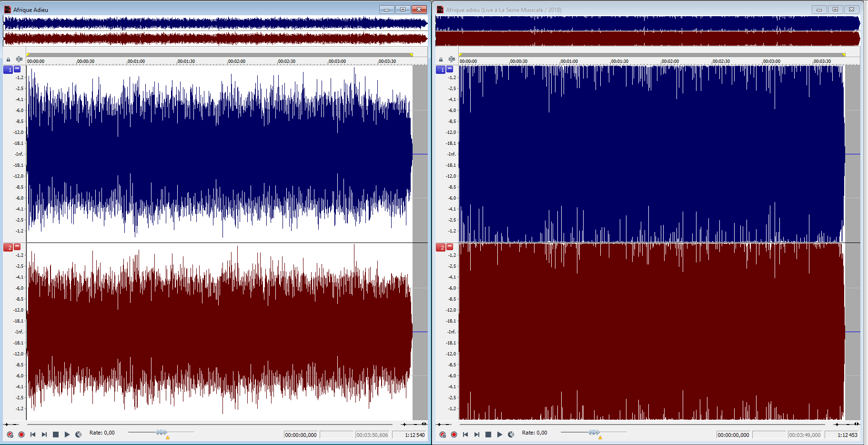Click the playback Rate slider in Afrique Adieu window

[x=161, y=432]
